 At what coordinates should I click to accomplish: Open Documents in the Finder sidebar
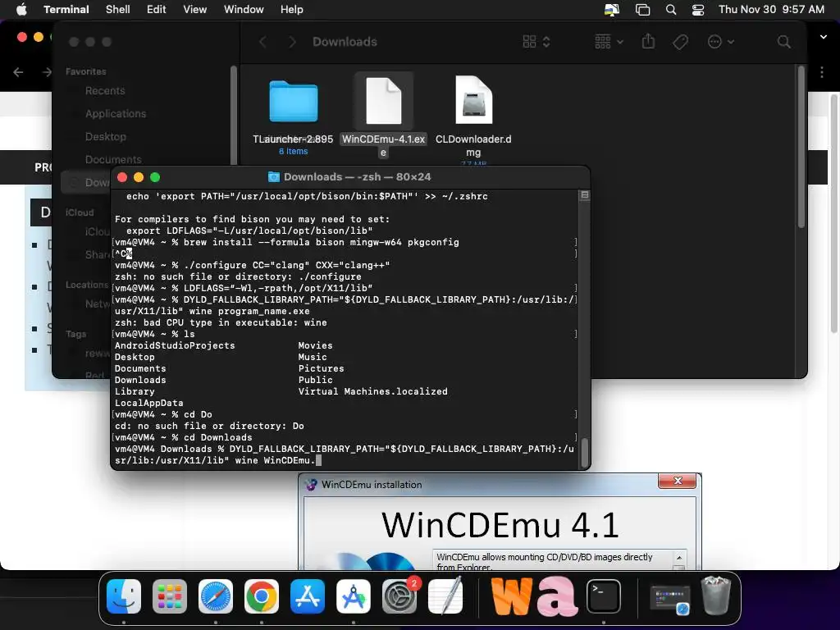[113, 159]
